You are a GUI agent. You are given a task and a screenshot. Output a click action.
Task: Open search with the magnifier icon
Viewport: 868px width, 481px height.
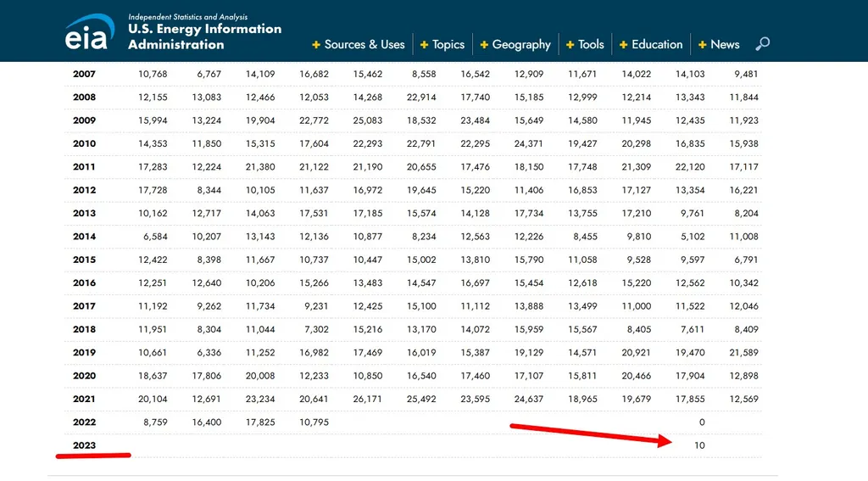[x=763, y=44]
